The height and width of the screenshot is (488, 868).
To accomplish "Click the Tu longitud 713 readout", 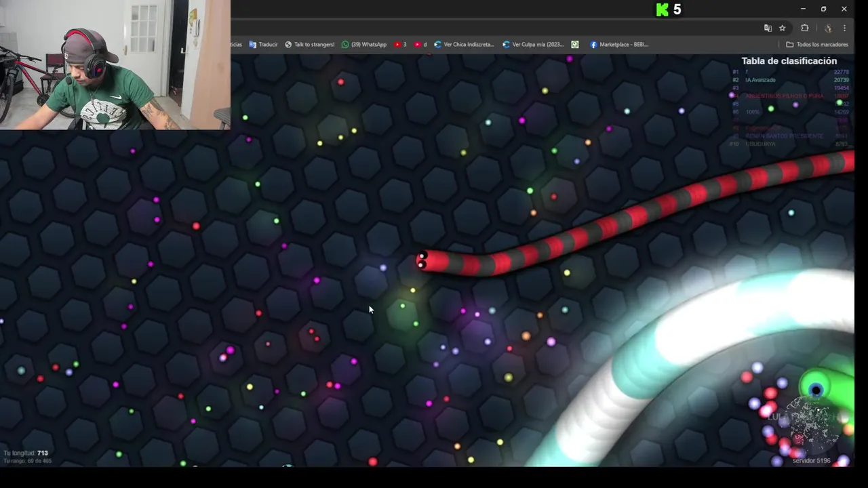I will (x=26, y=453).
